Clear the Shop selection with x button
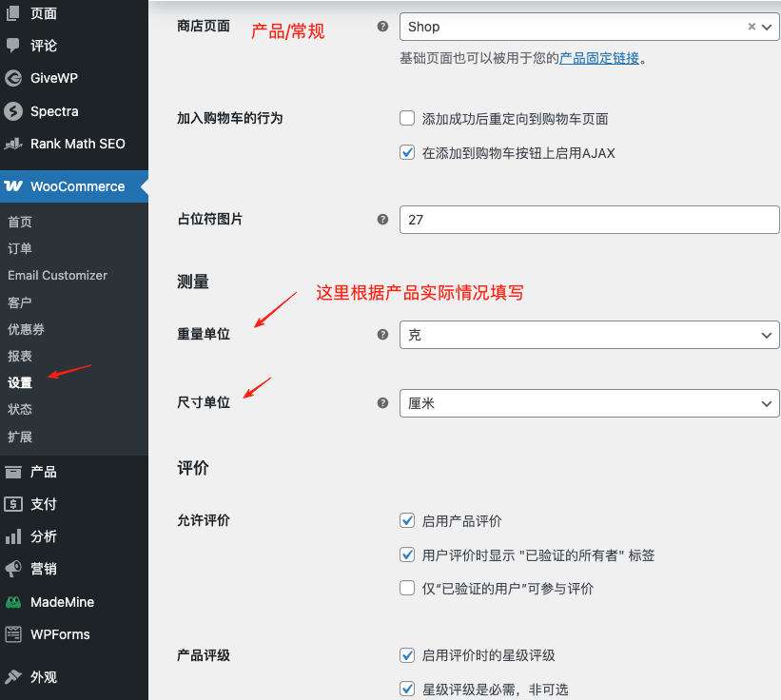Screen dimensions: 781x700 pyautogui.click(x=752, y=28)
